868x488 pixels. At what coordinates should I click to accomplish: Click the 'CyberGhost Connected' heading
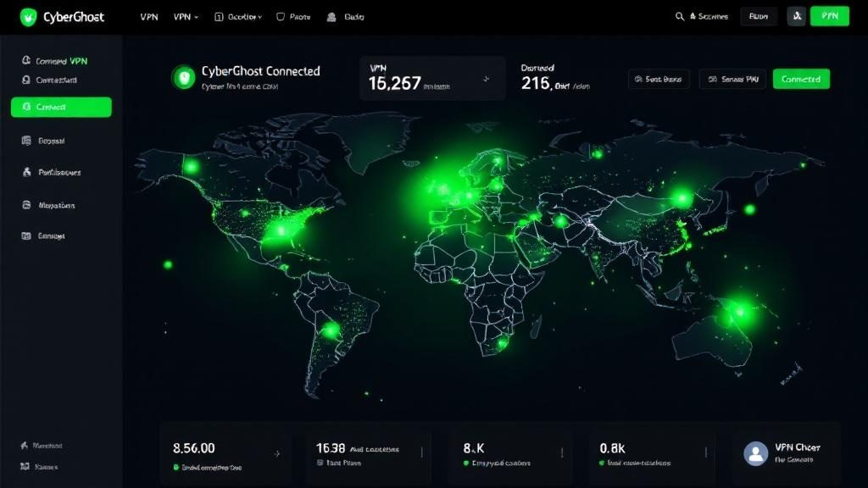click(261, 71)
